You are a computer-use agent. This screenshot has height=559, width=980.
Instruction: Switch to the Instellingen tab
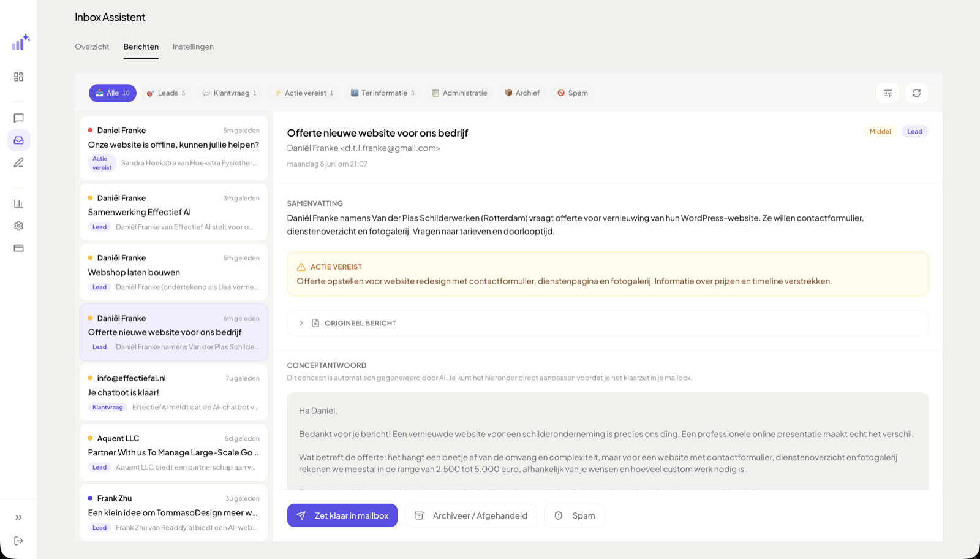click(x=193, y=47)
